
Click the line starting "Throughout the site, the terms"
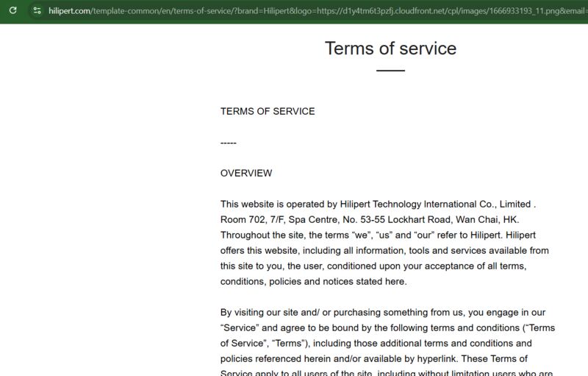(378, 235)
